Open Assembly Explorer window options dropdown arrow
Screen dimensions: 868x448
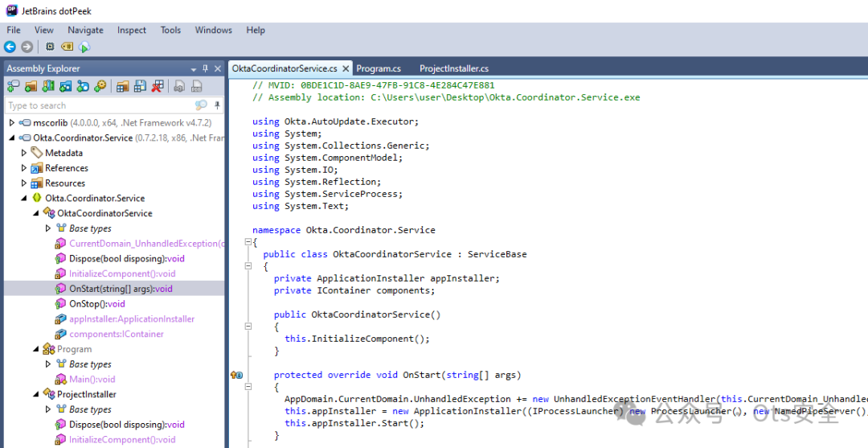194,69
